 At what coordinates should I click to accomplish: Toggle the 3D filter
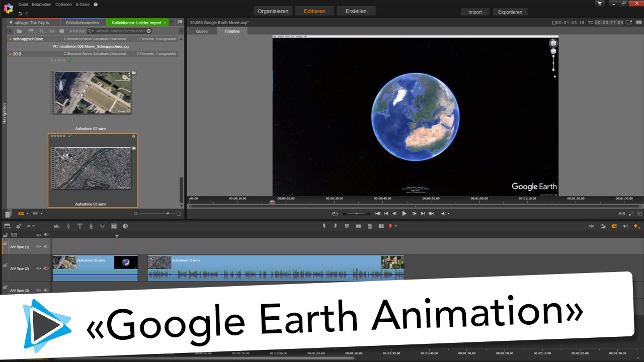52,31
